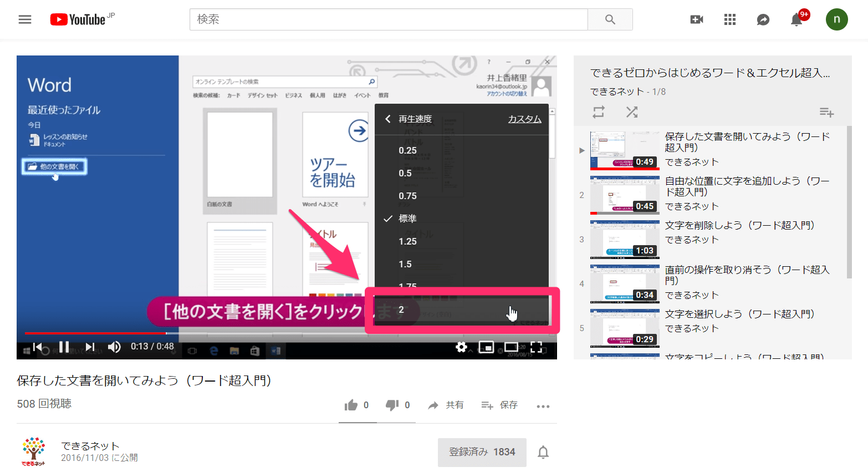Focus the 検索 search field
Screen dimensions: 868x472
(x=389, y=19)
